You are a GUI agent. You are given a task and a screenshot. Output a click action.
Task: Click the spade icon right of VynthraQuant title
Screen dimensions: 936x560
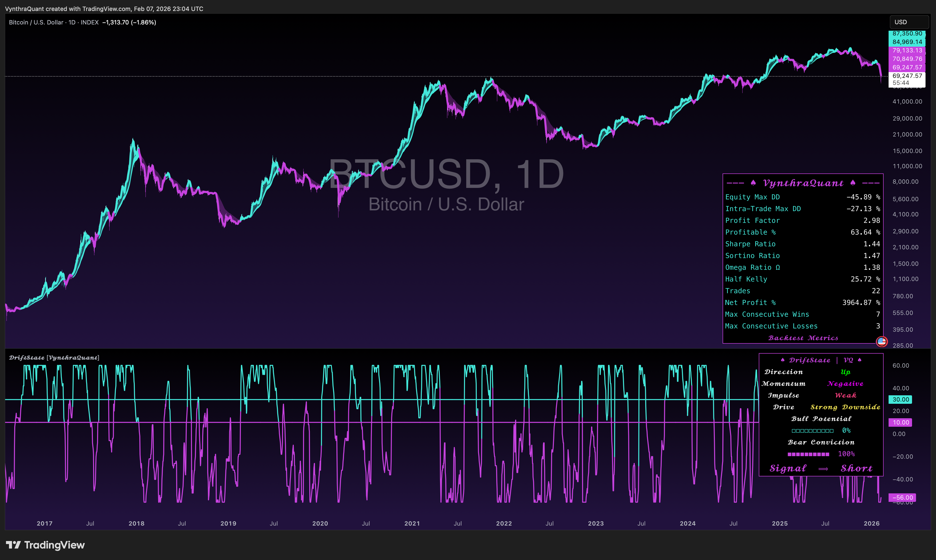click(853, 183)
